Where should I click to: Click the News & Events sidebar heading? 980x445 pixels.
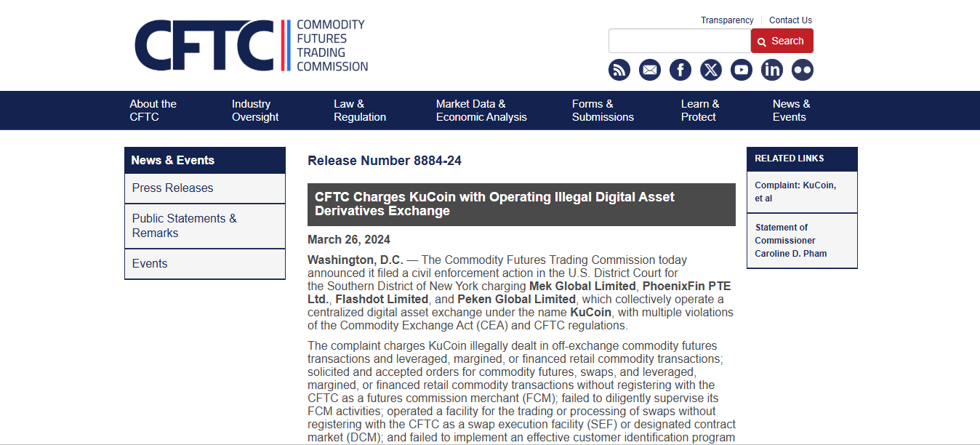(x=205, y=160)
